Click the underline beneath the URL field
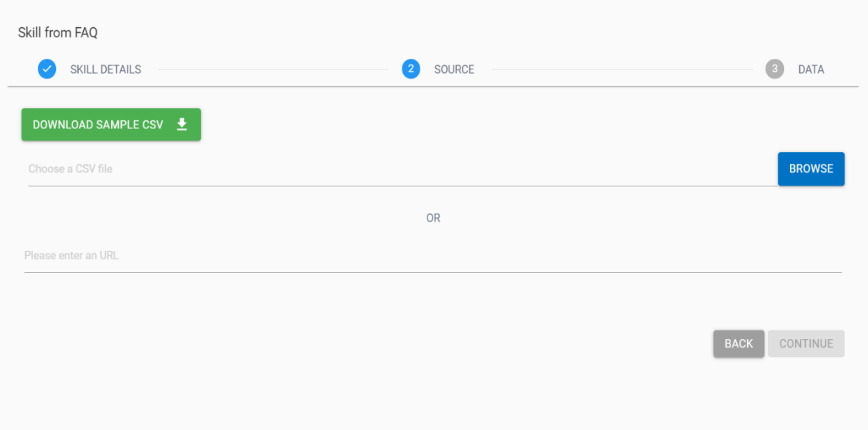Screen dimensions: 868x430 [x=433, y=272]
